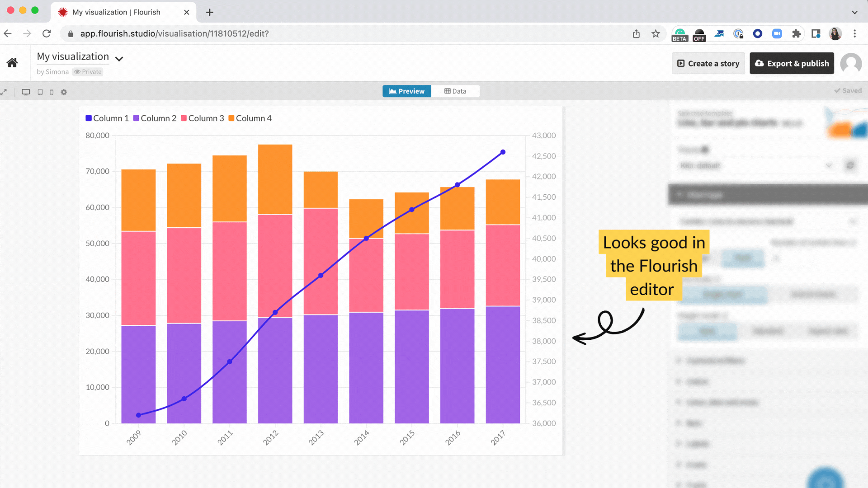Open browser extensions puzzle icon
Viewport: 868px width, 488px height.
click(796, 34)
